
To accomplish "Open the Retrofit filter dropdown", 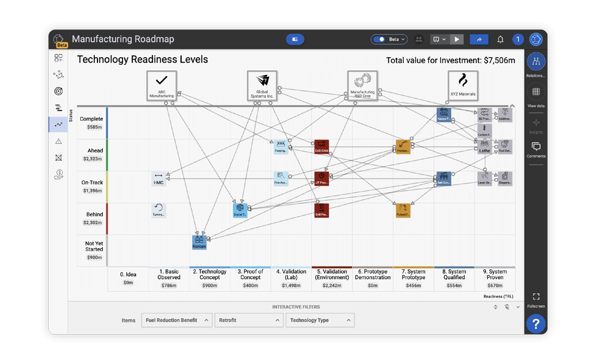I will tap(249, 320).
